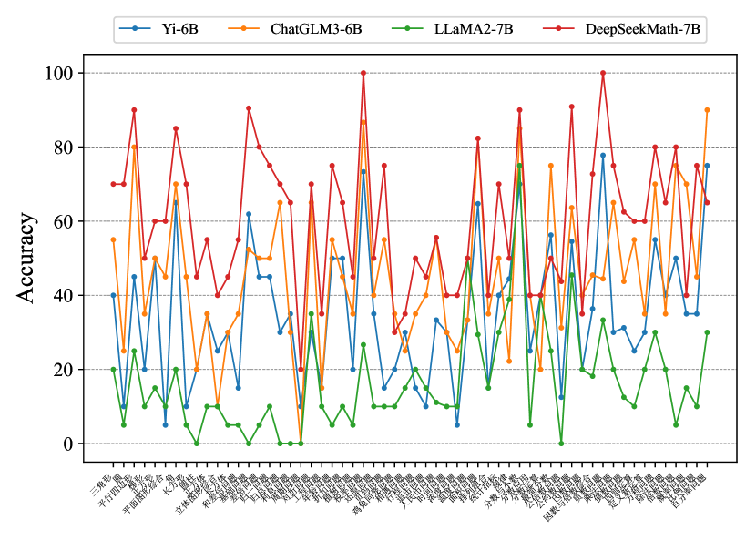Click the ChatGLM3-6B legend label
The height and width of the screenshot is (540, 756).
(x=316, y=29)
